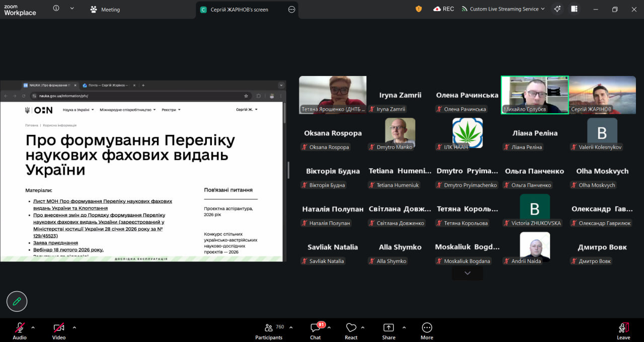Screen dimensions: 644x342
Task: Select the Сергій ЖАРІНОВ's screen tab
Action: point(239,10)
